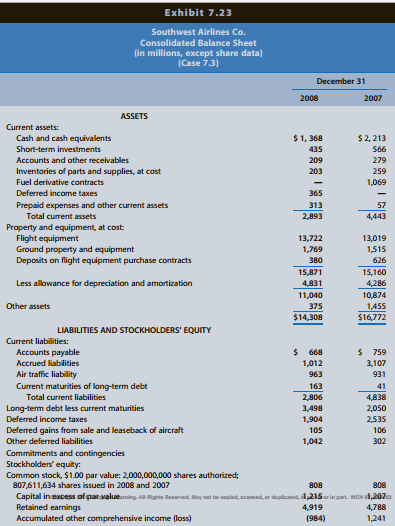Click the 'December 31' column header
The image size is (395, 526).
point(341,81)
